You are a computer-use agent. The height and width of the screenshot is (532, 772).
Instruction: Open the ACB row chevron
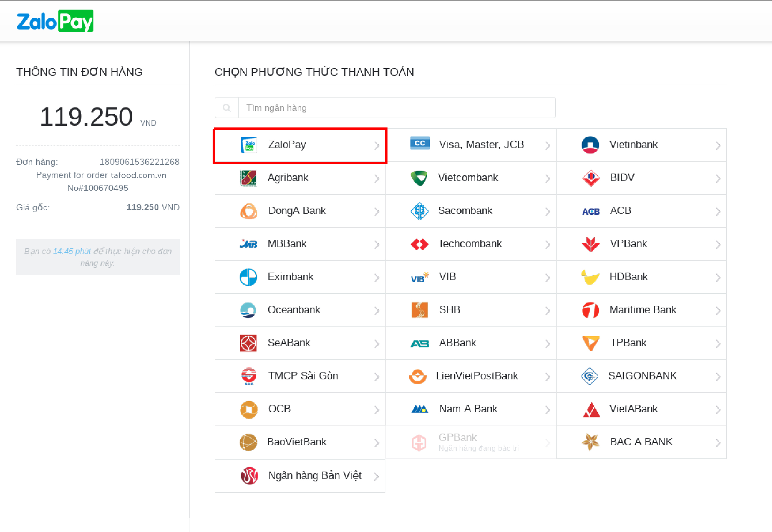(x=718, y=212)
